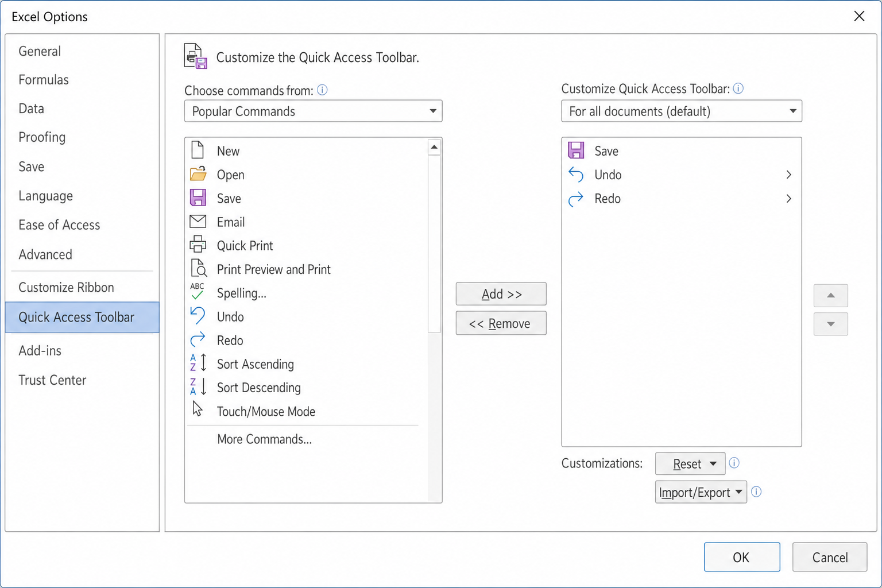The width and height of the screenshot is (882, 588).
Task: Close the Excel Options dialog
Action: 859,16
